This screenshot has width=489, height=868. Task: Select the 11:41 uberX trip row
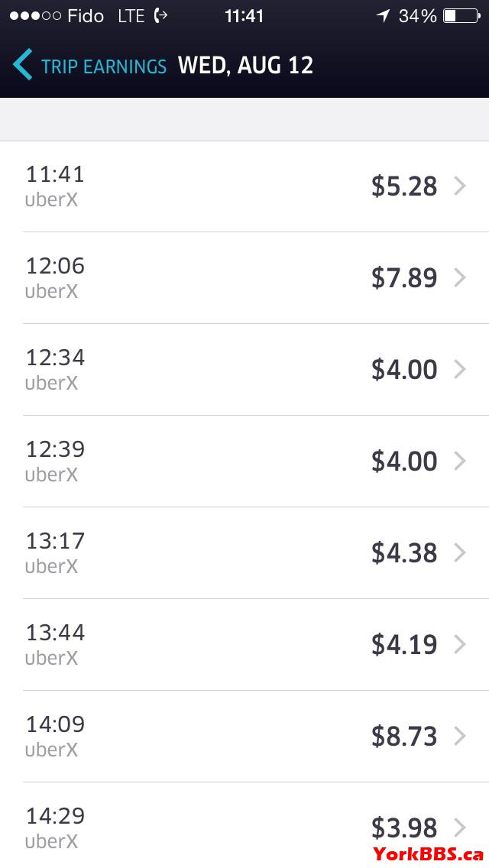coord(244,186)
